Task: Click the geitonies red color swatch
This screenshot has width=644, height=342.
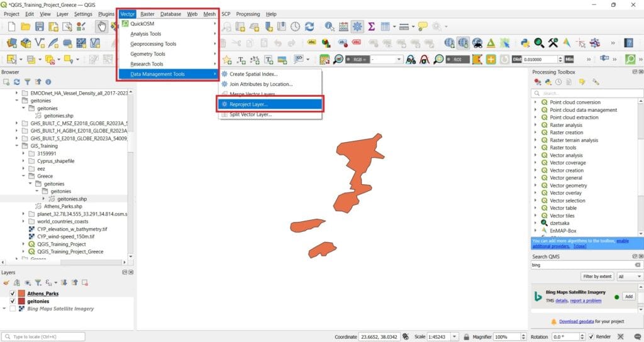Action: [x=21, y=301]
